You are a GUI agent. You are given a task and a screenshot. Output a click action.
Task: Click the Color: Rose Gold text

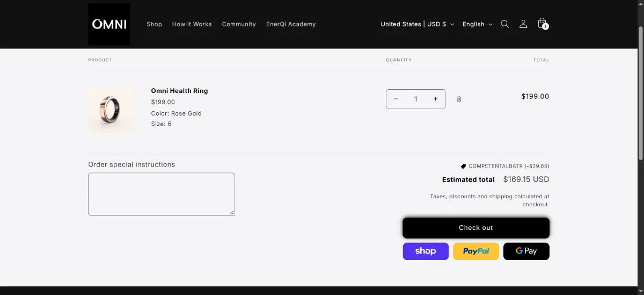(x=176, y=113)
